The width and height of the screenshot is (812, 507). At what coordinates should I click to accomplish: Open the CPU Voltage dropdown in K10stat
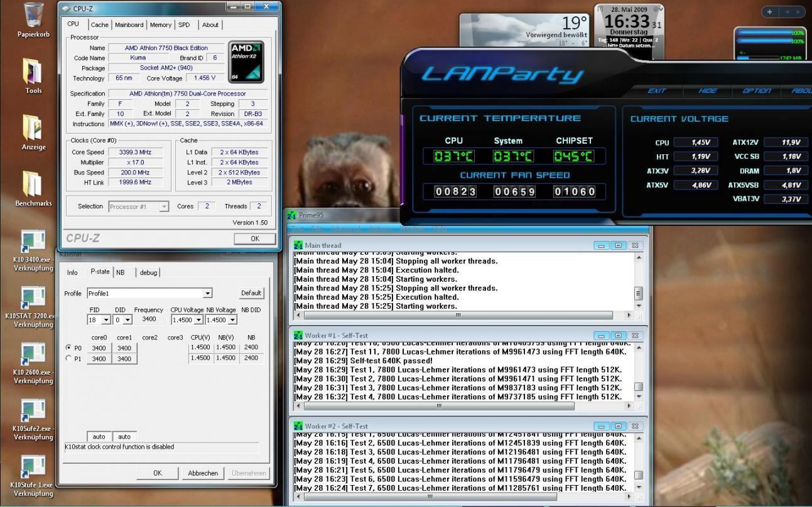click(x=198, y=320)
